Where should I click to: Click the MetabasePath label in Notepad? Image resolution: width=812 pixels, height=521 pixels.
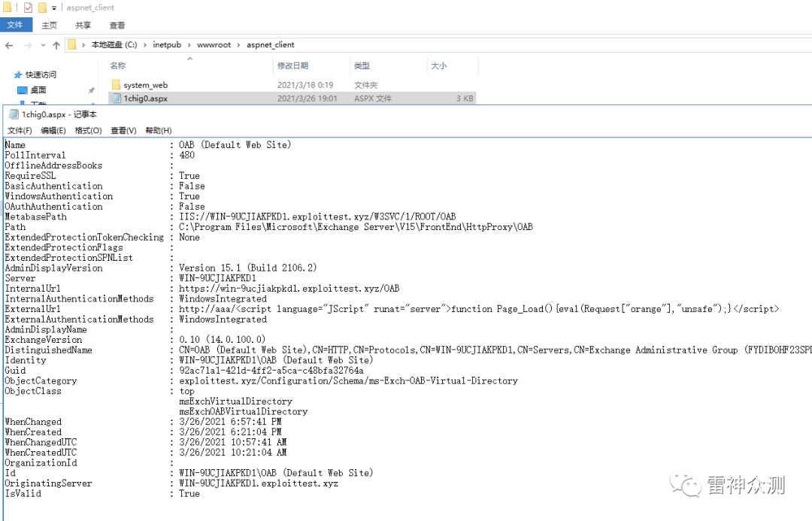pos(36,217)
